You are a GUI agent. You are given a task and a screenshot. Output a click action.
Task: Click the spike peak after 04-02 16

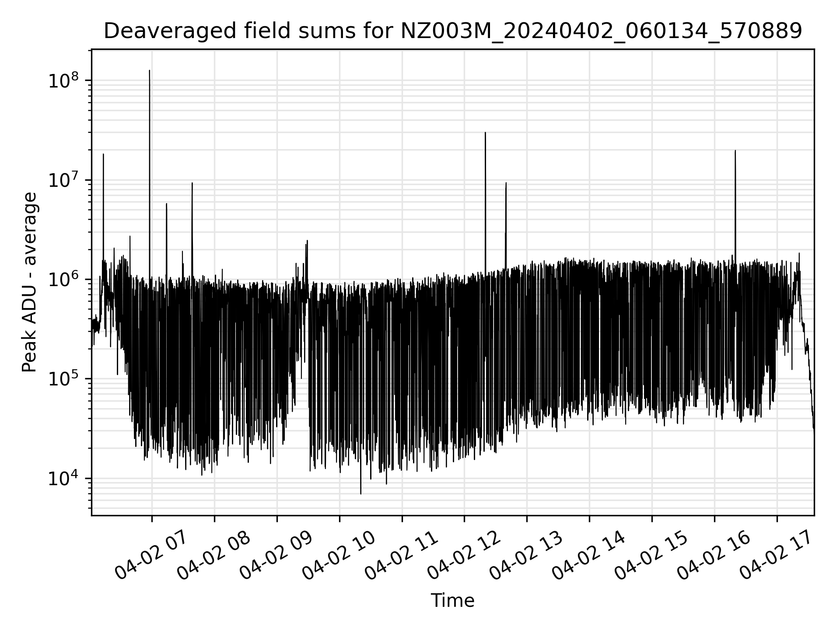735,151
